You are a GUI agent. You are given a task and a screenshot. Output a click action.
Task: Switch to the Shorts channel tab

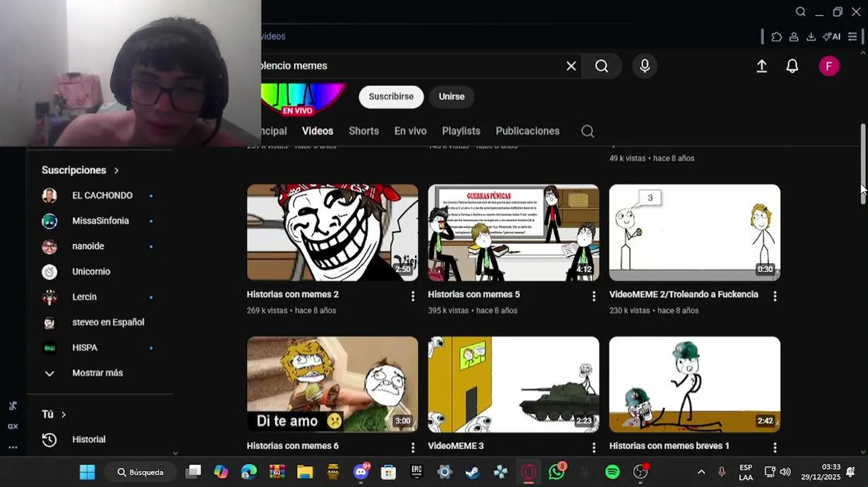point(364,131)
